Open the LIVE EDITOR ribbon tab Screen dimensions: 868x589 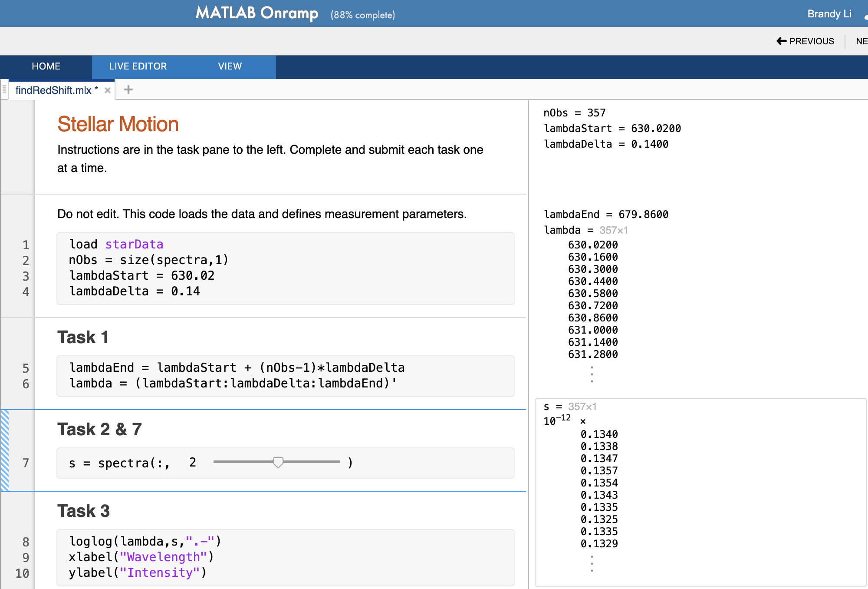point(137,66)
